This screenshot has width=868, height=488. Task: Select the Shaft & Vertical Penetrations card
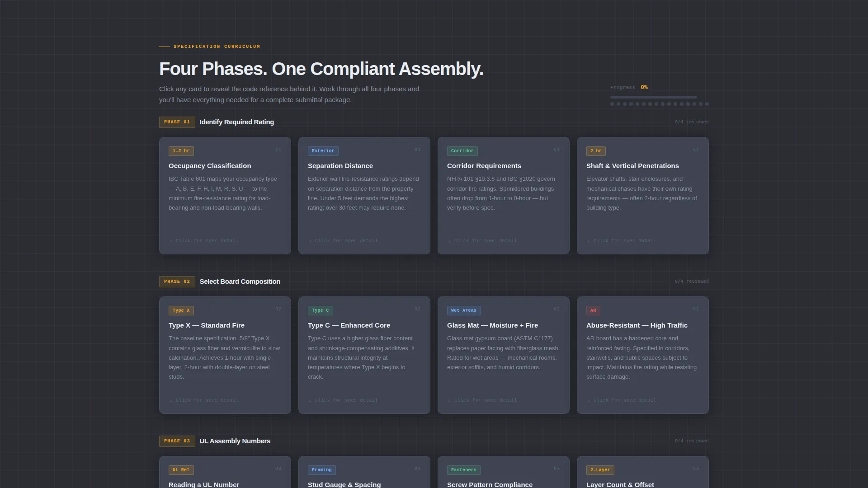642,196
